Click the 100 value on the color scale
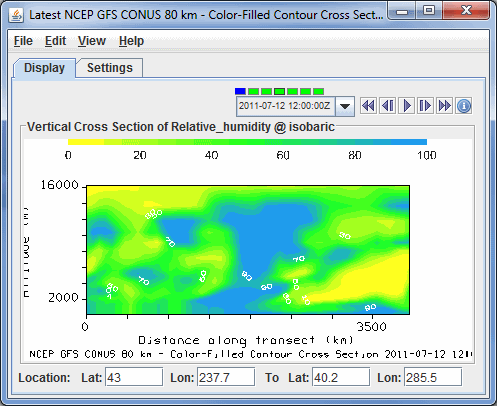The image size is (497, 406). pos(427,155)
